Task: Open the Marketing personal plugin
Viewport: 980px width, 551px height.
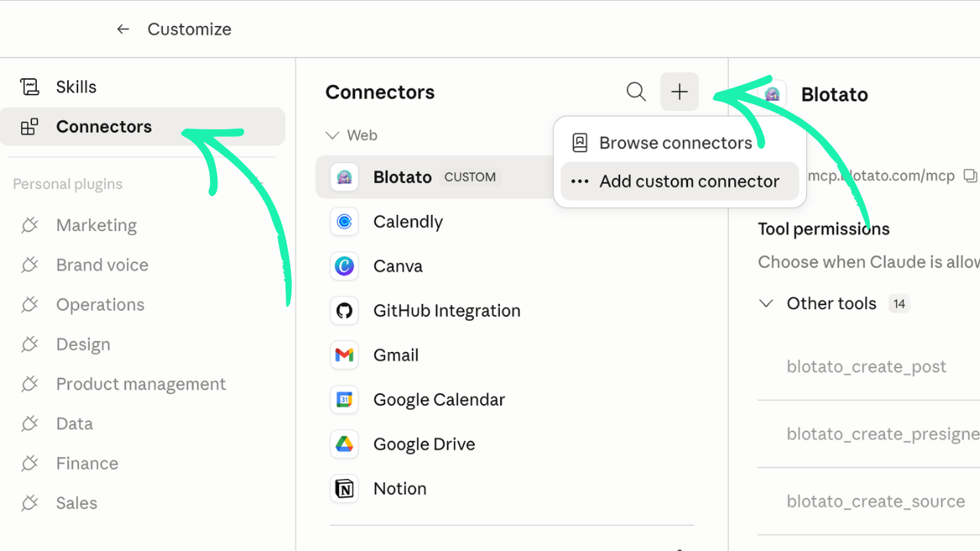Action: [96, 225]
